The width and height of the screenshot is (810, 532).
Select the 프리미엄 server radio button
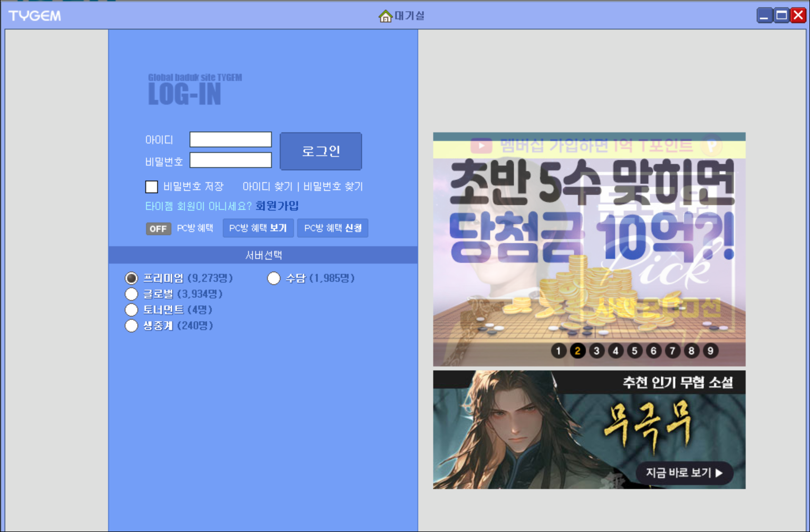[131, 278]
